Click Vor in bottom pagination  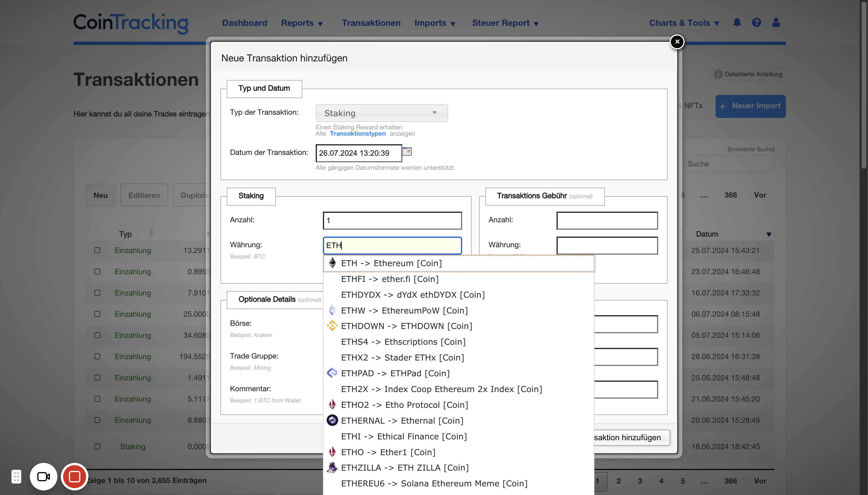760,481
